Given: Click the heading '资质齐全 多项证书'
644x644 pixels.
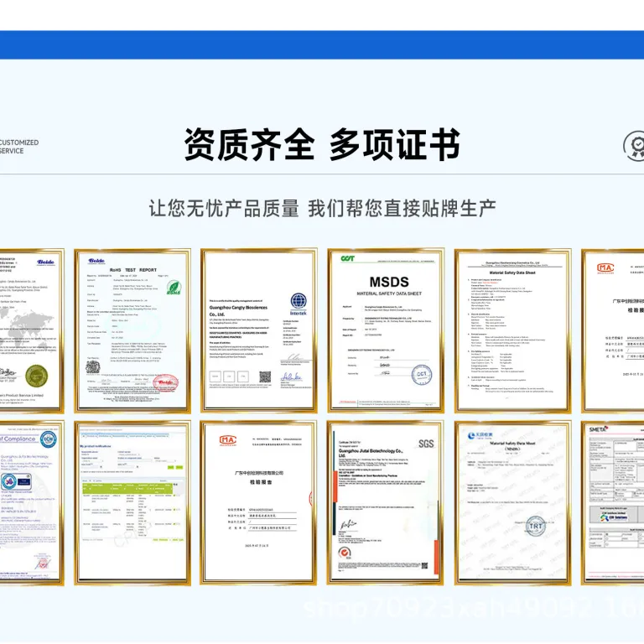Looking at the screenshot, I should click(x=322, y=144).
